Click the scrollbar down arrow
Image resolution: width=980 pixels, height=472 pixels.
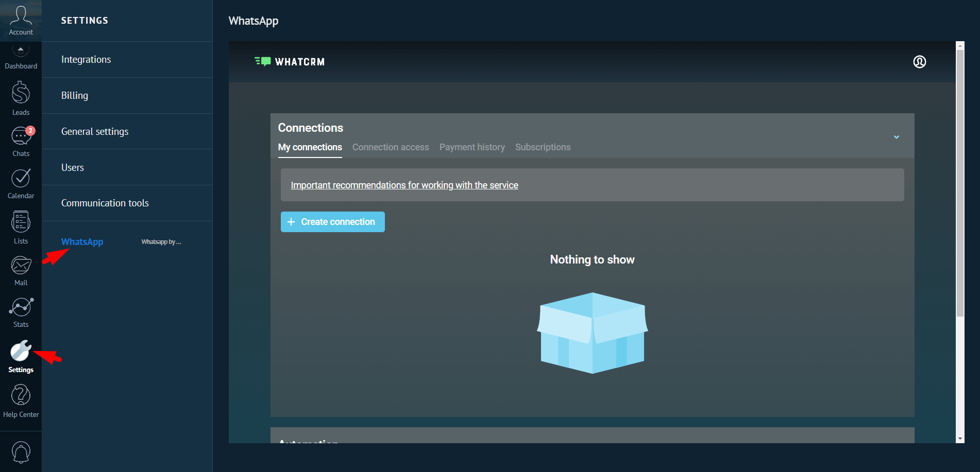pos(959,439)
